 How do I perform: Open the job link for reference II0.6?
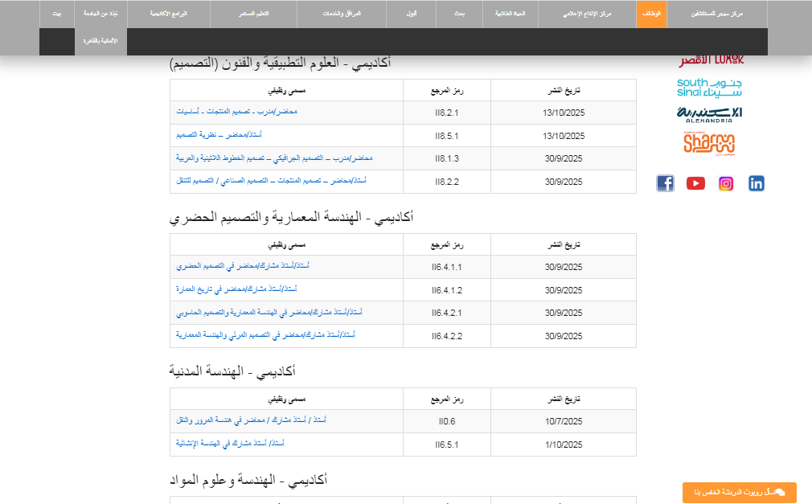(251, 420)
